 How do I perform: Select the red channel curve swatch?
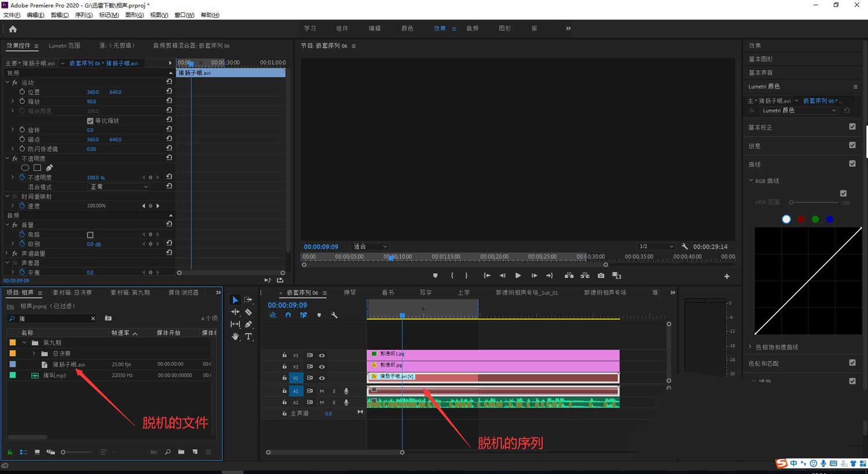point(801,219)
